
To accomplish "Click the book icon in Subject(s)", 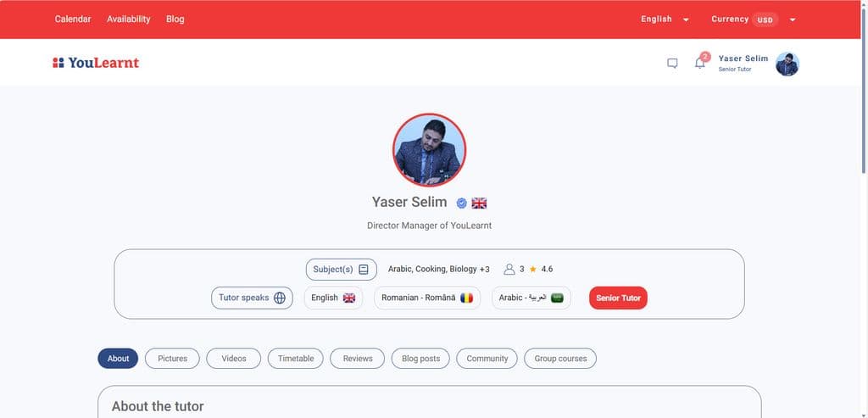I will coord(363,270).
